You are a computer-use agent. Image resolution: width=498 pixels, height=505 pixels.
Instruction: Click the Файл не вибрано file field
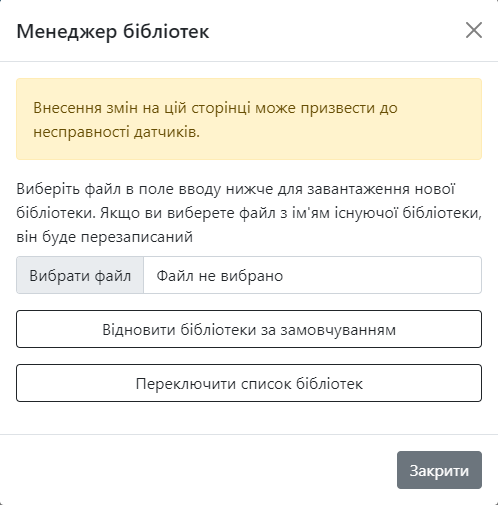point(249,275)
